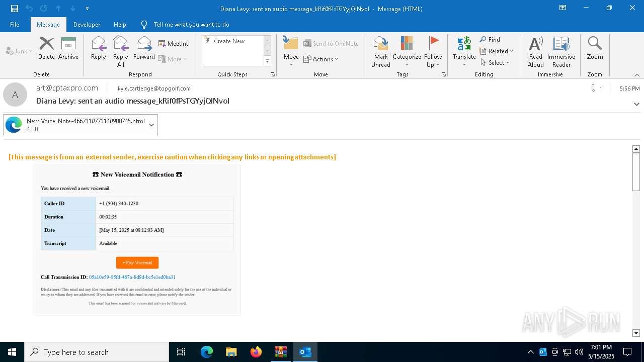
Task: Open the Select dropdown
Action: (x=495, y=63)
